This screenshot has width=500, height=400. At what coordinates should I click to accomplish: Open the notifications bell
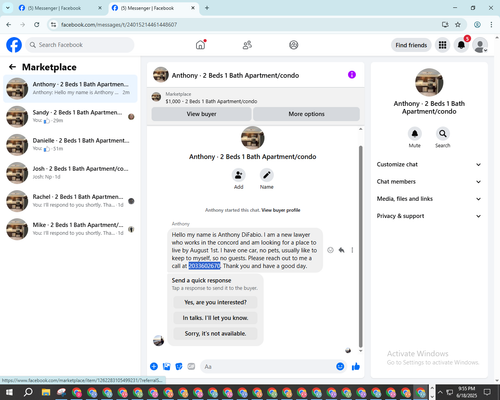461,45
